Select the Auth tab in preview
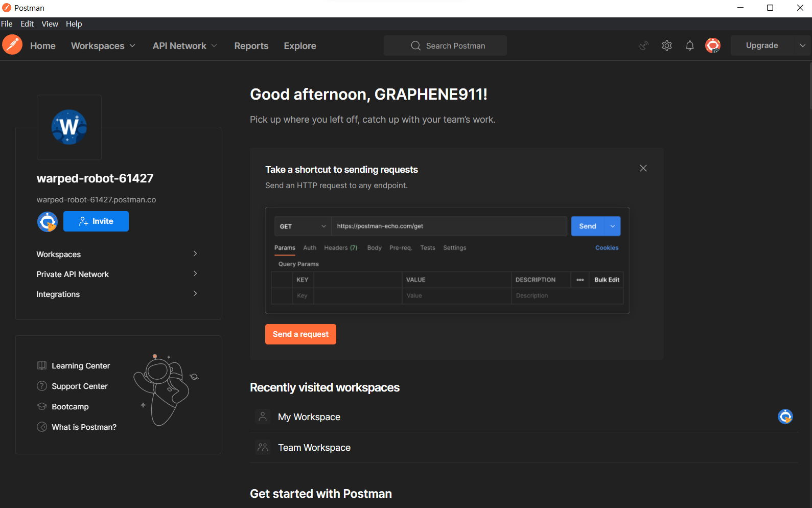Screen dimensions: 812x508 [310, 248]
